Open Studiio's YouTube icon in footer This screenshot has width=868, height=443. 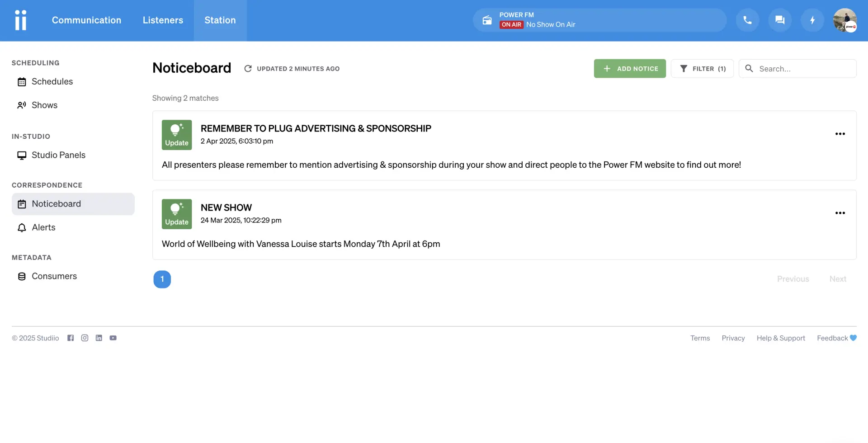tap(113, 338)
